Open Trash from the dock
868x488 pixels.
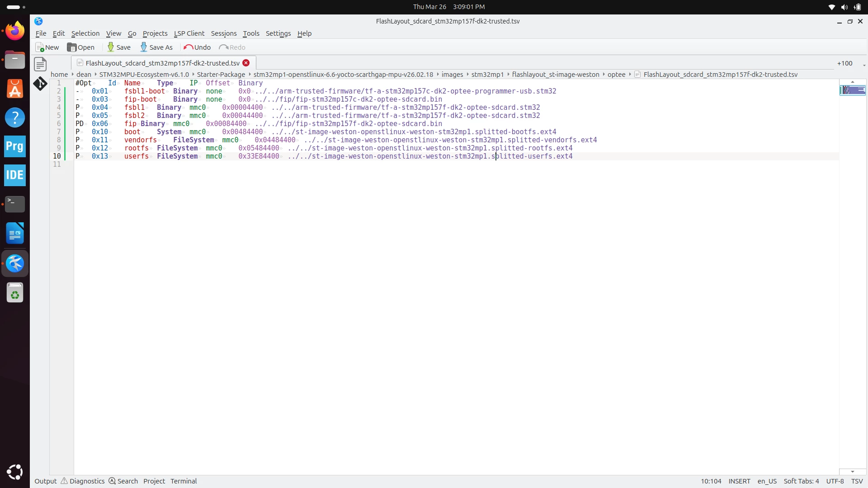coord(15,293)
